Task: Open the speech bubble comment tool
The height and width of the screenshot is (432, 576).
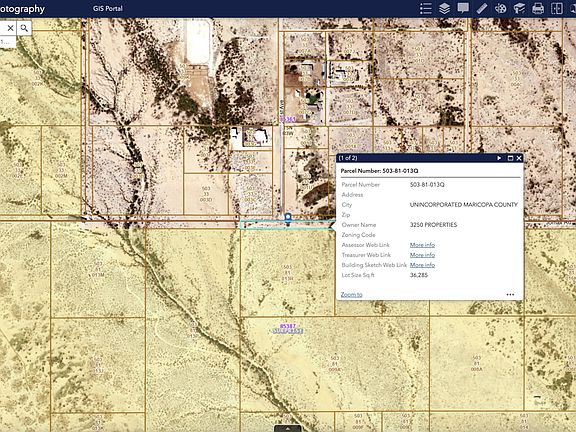Action: pyautogui.click(x=463, y=8)
